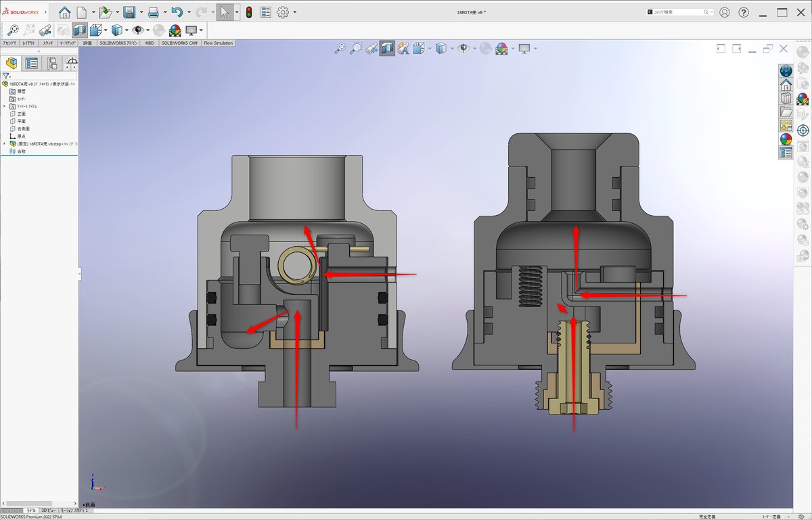Click Display Style cube in the heads-up toolbar
Screen dimensions: 812x520
441,48
